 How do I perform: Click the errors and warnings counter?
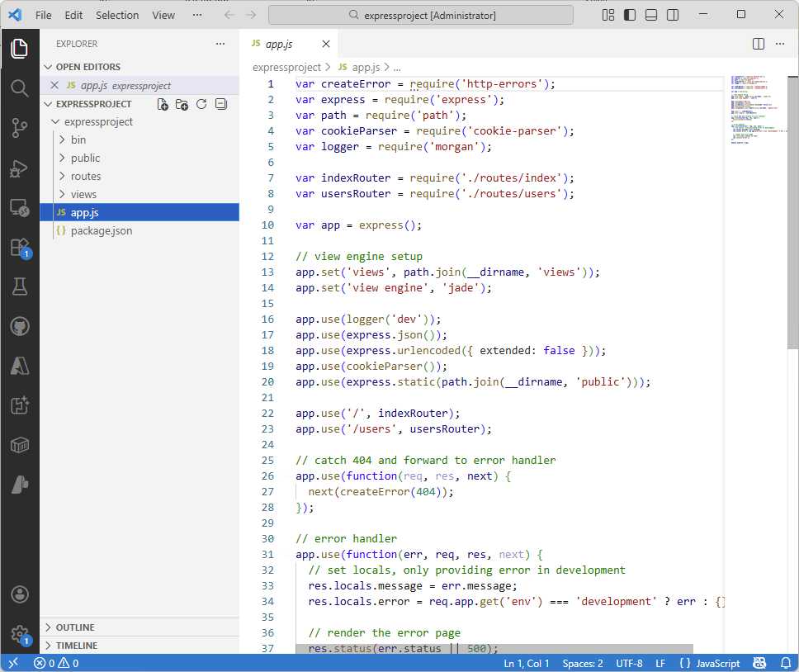[x=56, y=663]
